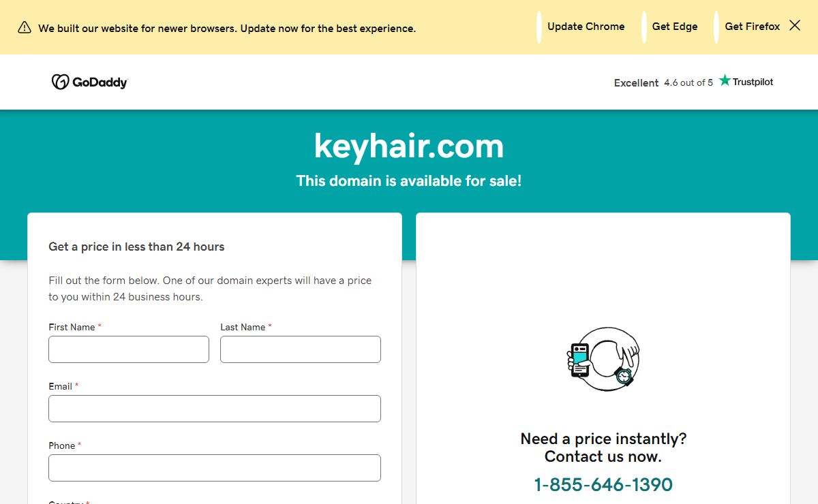
Task: Focus the Last Name input field
Action: coord(301,349)
